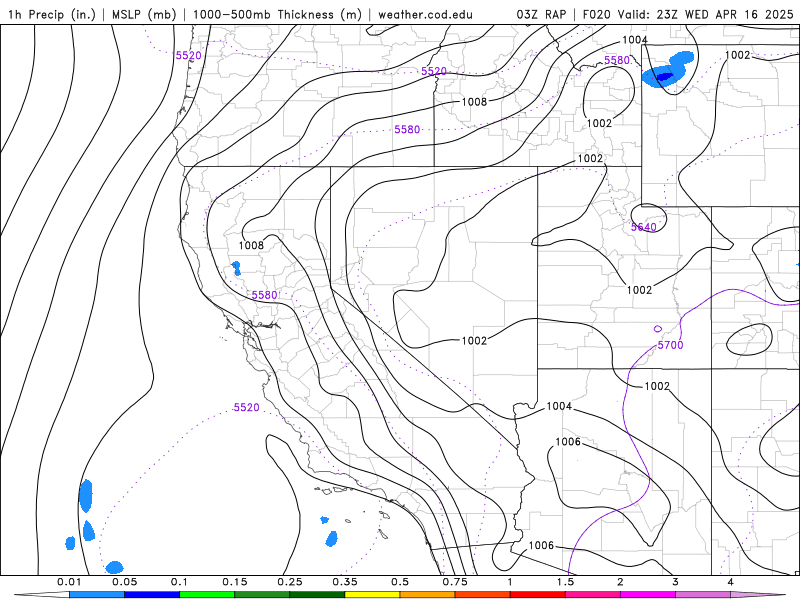Click the 0.35 legend value

click(345, 582)
